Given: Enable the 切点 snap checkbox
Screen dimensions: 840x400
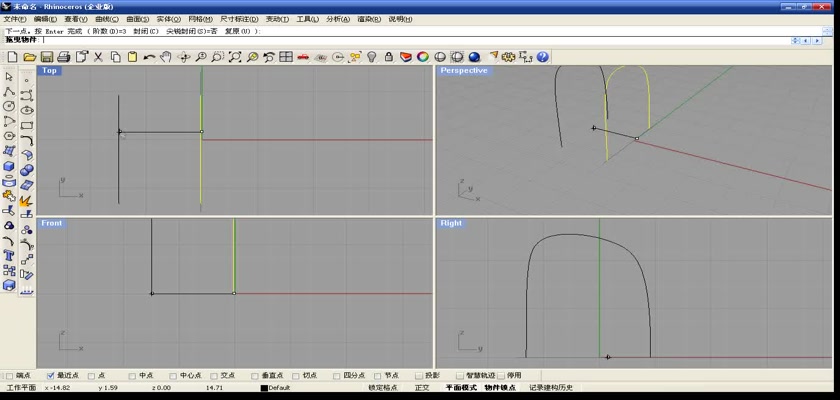Looking at the screenshot, I should pyautogui.click(x=296, y=376).
